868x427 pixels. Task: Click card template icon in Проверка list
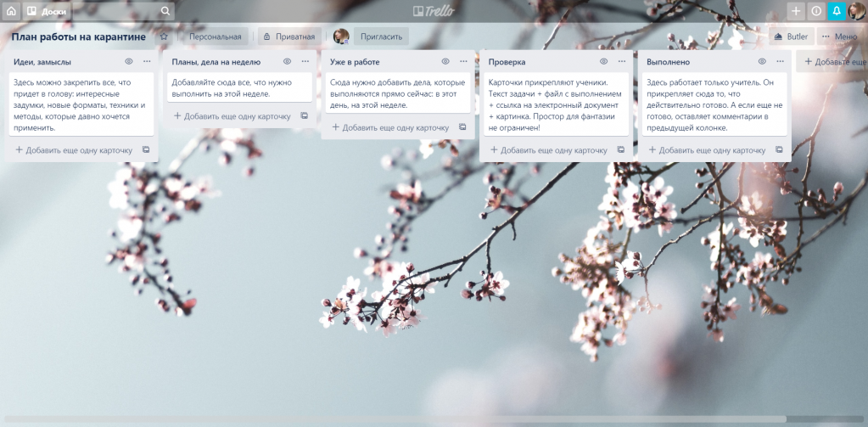pyautogui.click(x=620, y=149)
